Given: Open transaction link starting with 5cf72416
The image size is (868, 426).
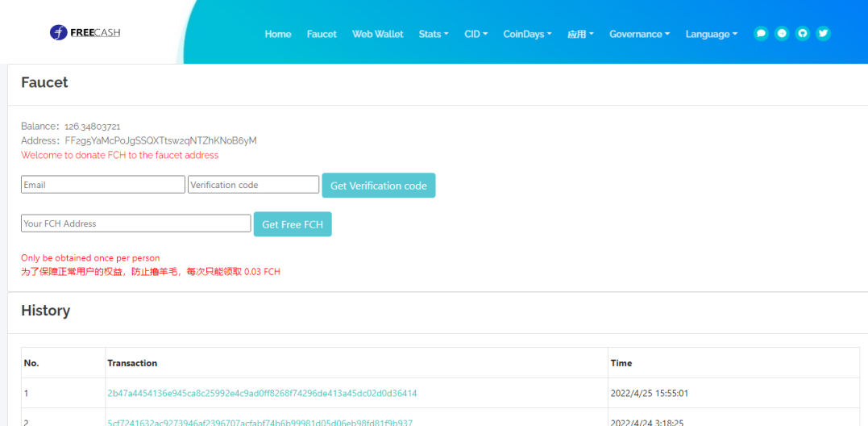Looking at the screenshot, I should coord(260,422).
